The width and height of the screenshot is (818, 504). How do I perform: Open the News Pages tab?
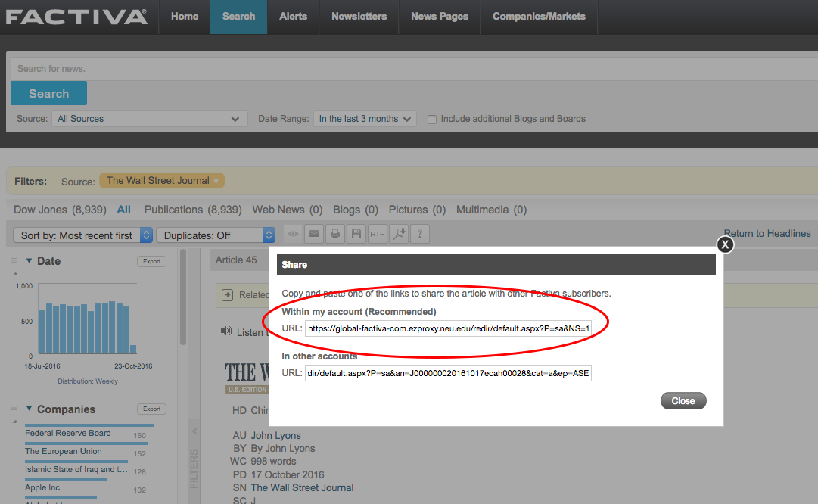[439, 17]
